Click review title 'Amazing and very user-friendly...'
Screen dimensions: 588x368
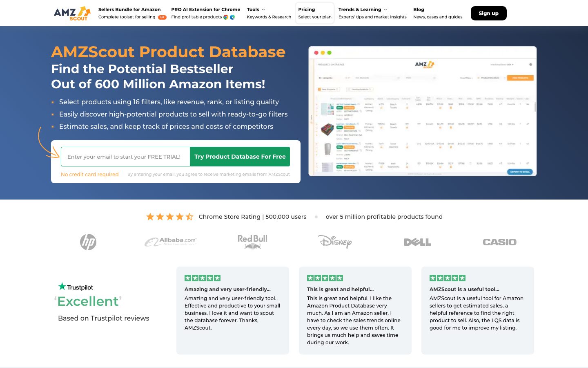[x=227, y=289]
